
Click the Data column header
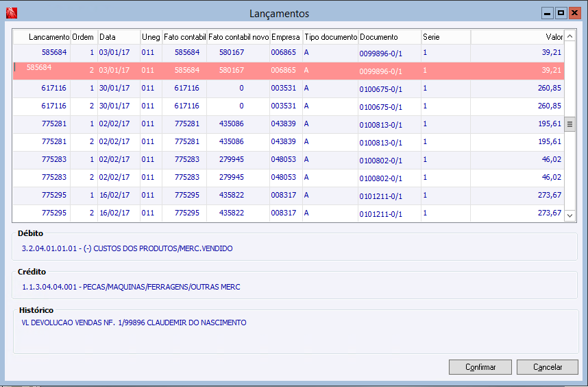119,37
